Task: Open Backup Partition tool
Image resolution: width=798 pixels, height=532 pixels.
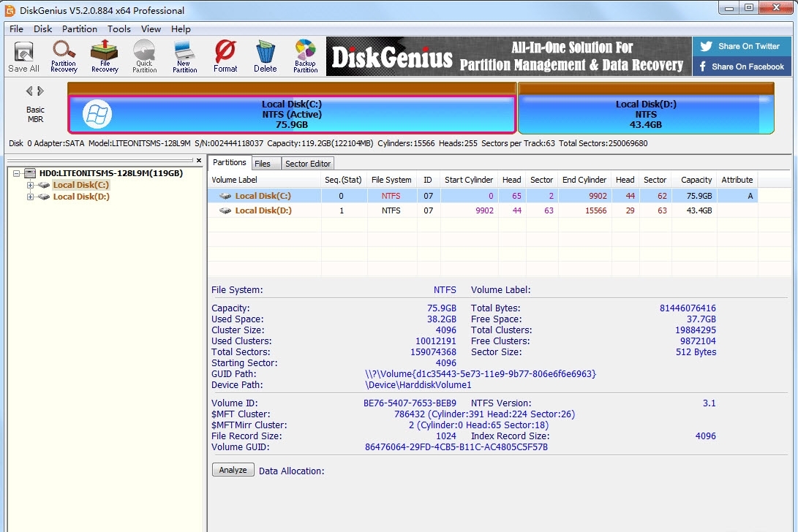Action: tap(305, 57)
